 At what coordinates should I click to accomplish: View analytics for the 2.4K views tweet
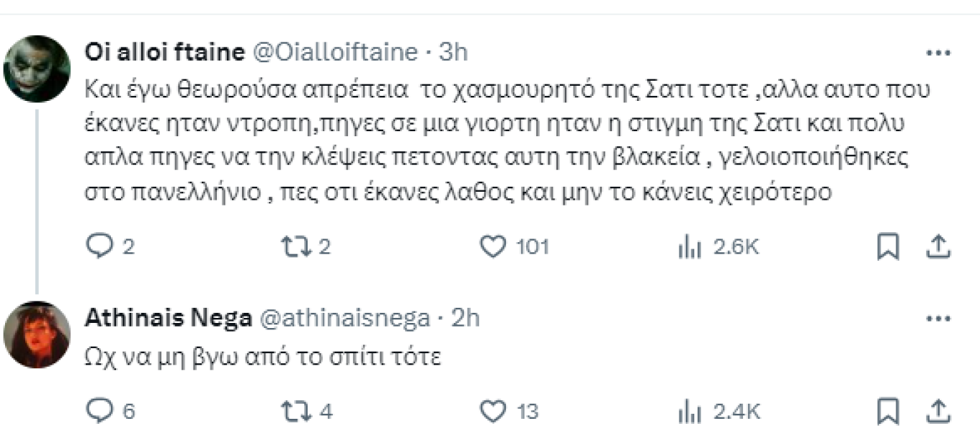[x=690, y=412]
